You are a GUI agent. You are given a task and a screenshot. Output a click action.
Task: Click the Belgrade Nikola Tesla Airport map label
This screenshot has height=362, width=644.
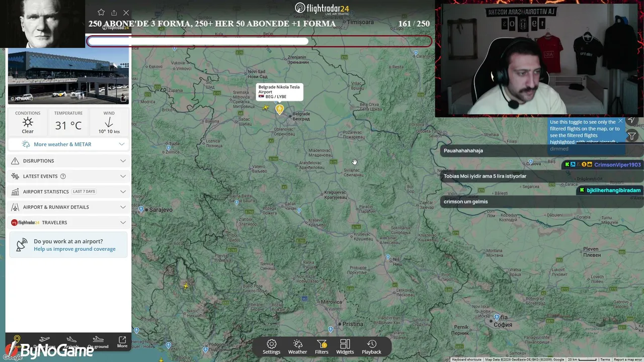coord(279,92)
